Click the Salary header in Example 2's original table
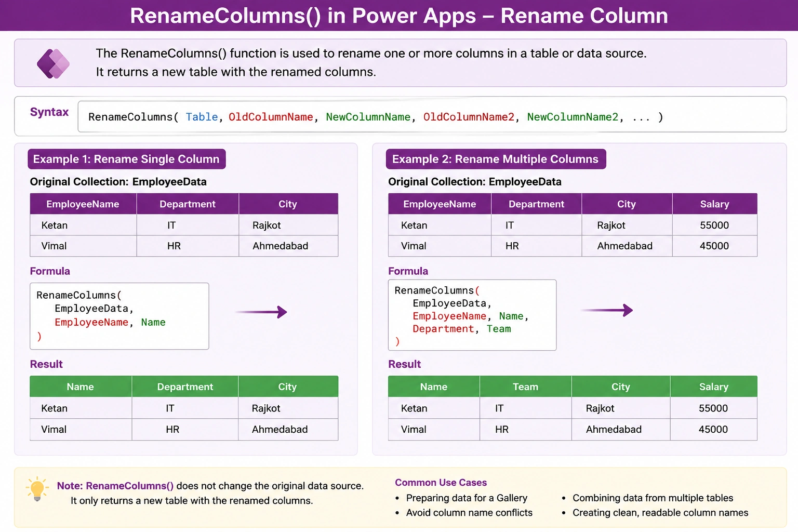 [715, 204]
